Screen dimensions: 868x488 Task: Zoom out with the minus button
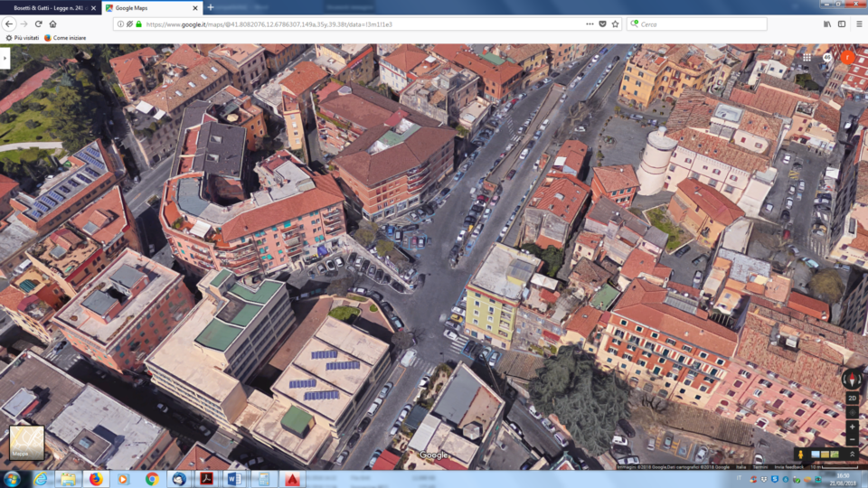[x=852, y=438]
